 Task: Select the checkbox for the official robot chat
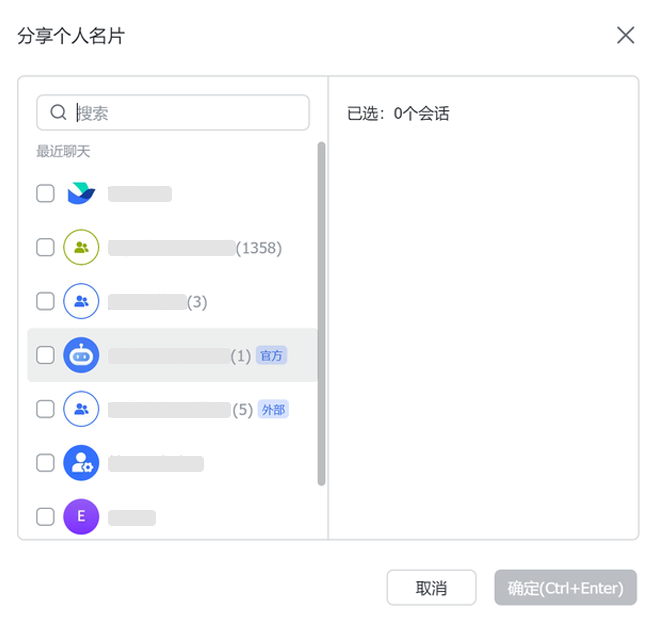pyautogui.click(x=45, y=355)
